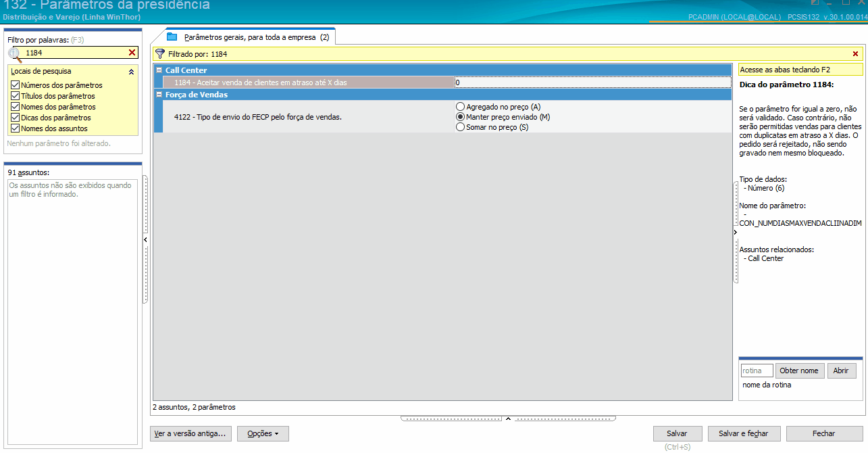Toggle Nomes dos parâmetros checkbox
Screen dimensions: 868x453
(15, 107)
